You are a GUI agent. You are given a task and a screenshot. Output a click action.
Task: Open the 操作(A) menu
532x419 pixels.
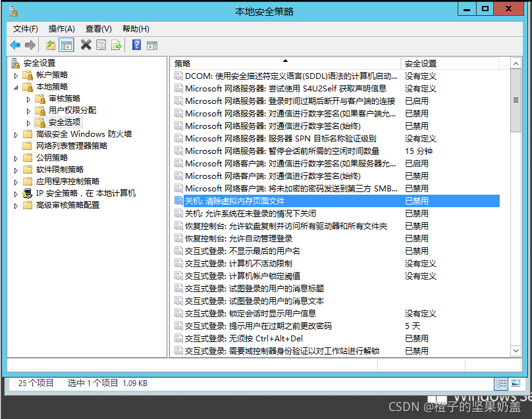point(61,29)
